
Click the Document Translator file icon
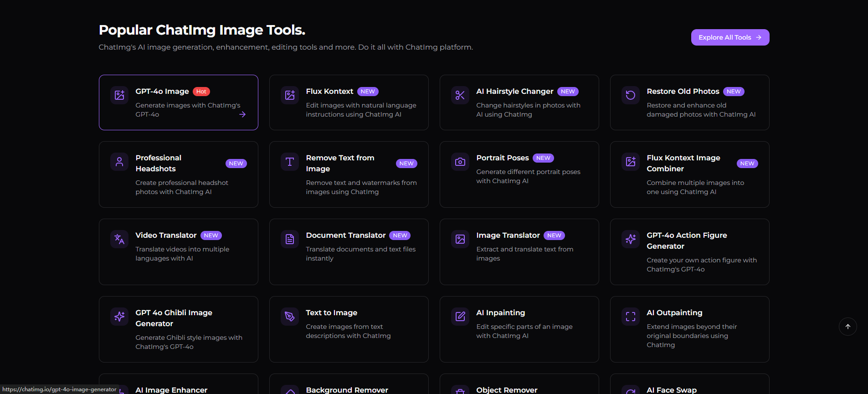click(290, 239)
